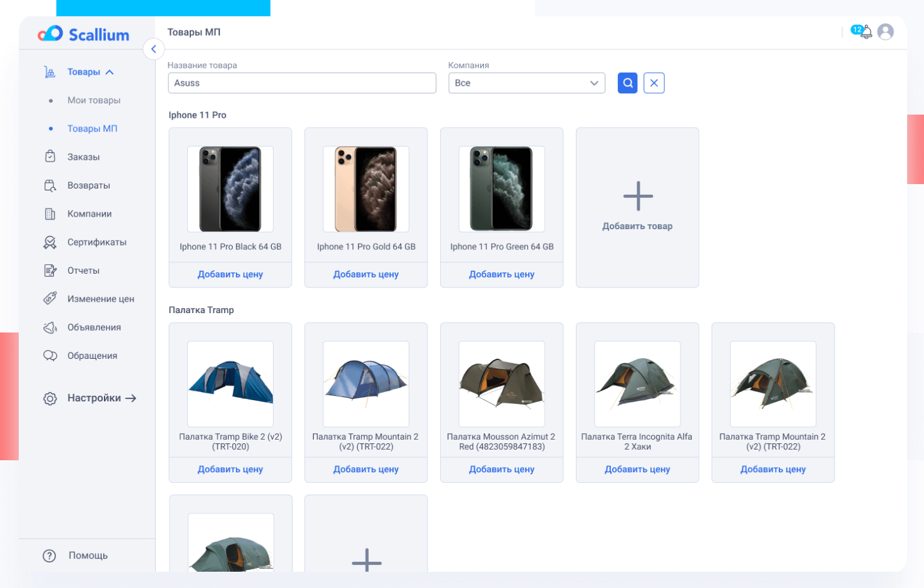924x588 pixels.
Task: Open the notifications bell icon
Action: point(865,32)
